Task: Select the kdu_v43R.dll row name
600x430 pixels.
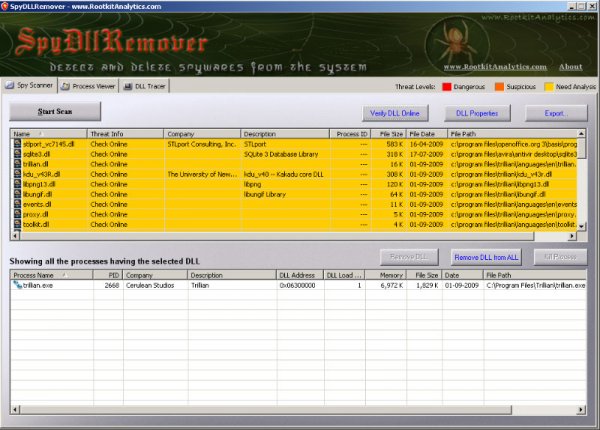Action: 41,174
